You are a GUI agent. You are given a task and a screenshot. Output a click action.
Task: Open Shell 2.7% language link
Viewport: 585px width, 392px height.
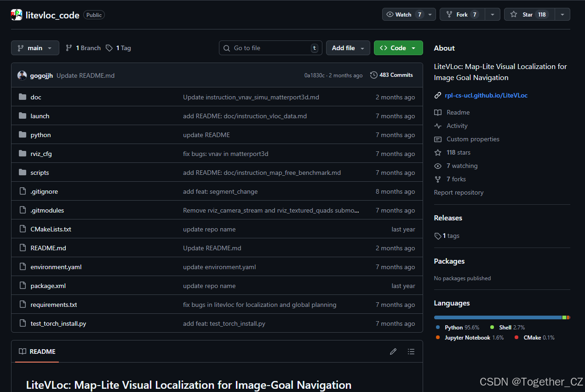(x=507, y=328)
